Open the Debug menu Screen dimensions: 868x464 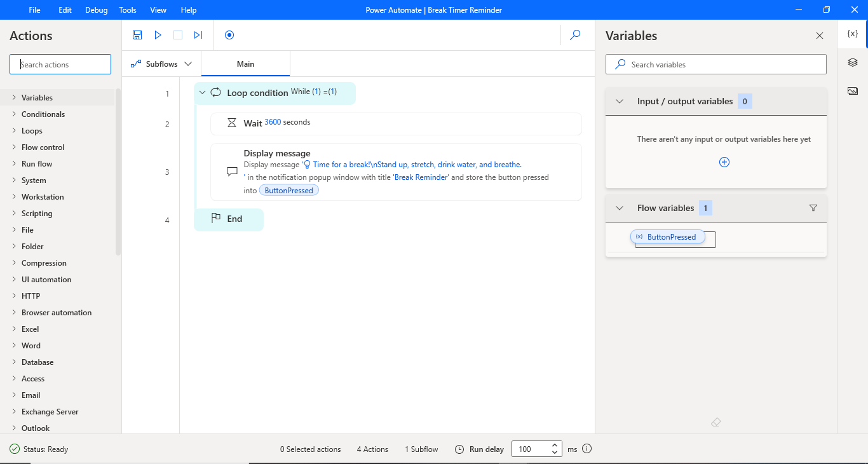click(97, 10)
